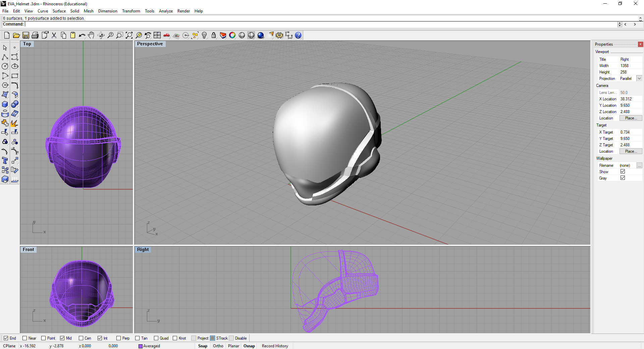Click the Circle drawing tool
Viewport: 644px width, 349px height.
(x=5, y=66)
